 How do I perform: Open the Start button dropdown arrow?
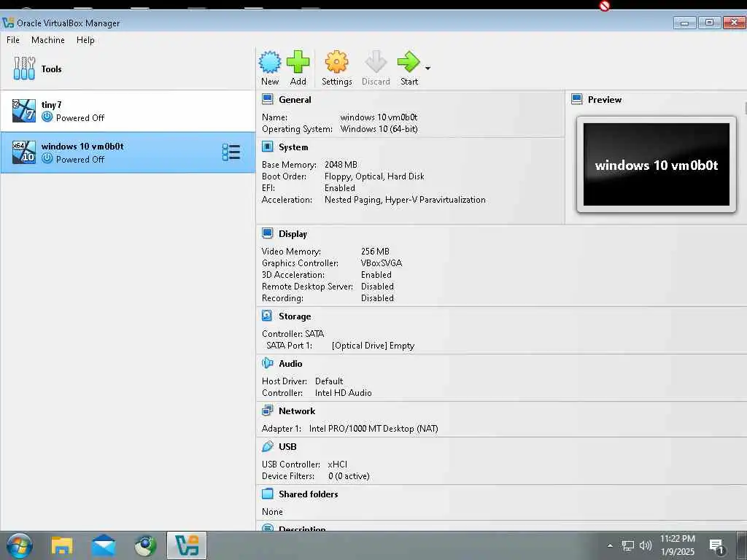(x=427, y=68)
